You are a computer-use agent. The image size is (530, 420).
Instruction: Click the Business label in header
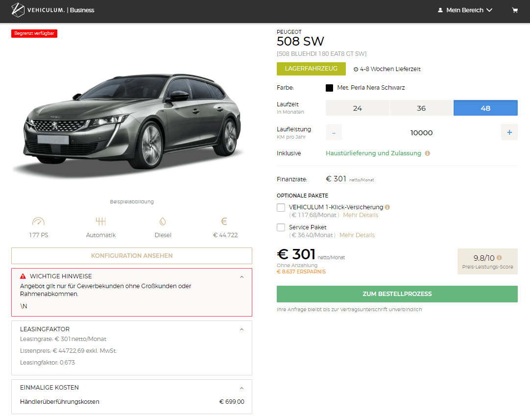[82, 10]
